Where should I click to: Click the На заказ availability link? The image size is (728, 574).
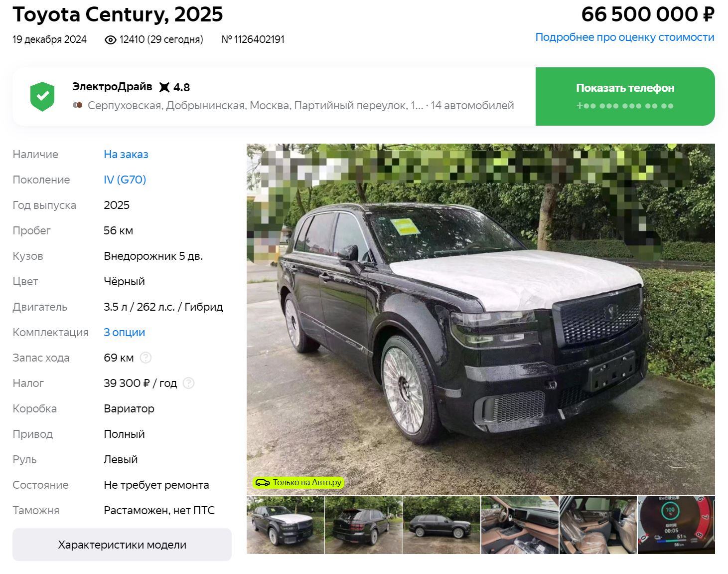[x=126, y=154]
